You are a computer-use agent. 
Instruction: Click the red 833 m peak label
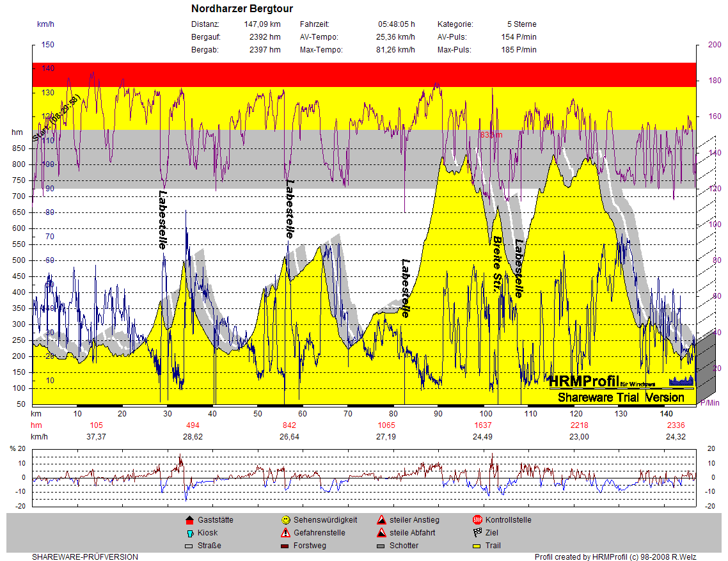[x=491, y=135]
